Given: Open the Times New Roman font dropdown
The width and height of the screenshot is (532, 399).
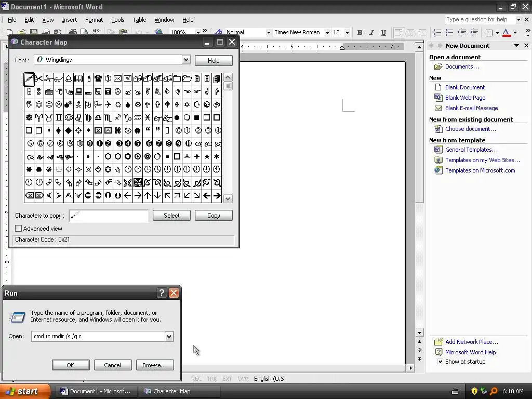Looking at the screenshot, I should (327, 33).
